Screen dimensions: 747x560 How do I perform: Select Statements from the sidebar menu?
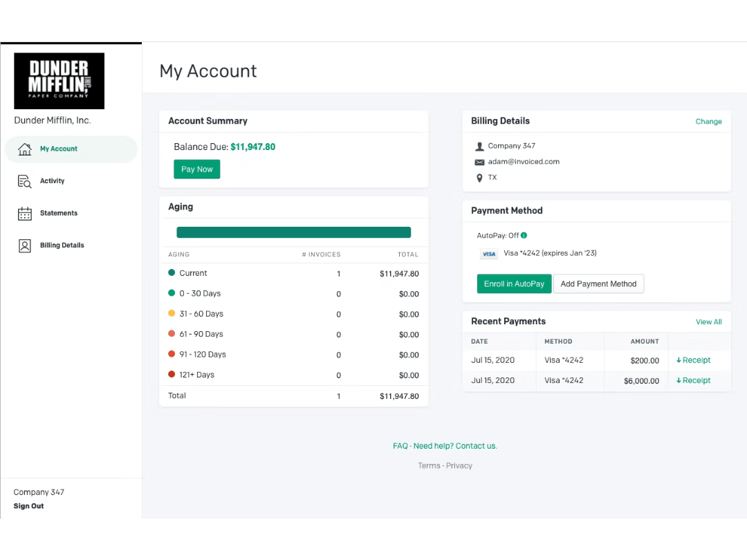[58, 213]
